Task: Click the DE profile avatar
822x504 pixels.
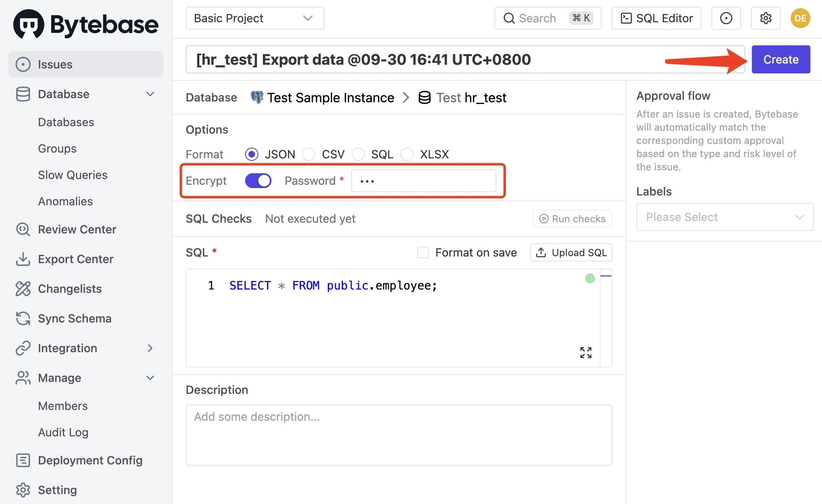Action: tap(800, 18)
